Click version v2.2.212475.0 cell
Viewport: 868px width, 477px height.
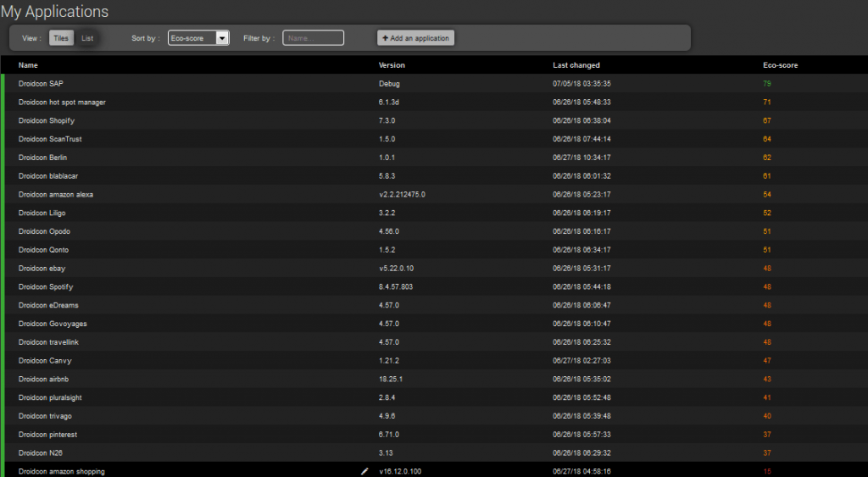[x=402, y=194]
